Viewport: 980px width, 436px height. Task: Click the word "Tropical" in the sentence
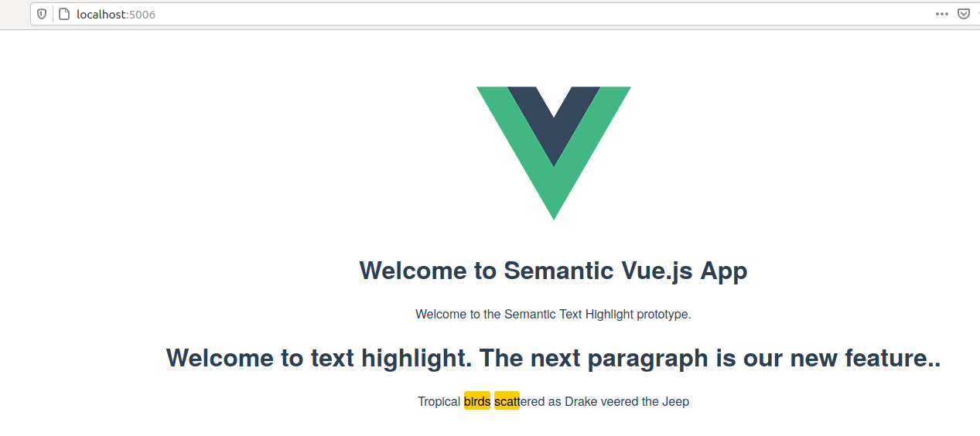coord(439,401)
